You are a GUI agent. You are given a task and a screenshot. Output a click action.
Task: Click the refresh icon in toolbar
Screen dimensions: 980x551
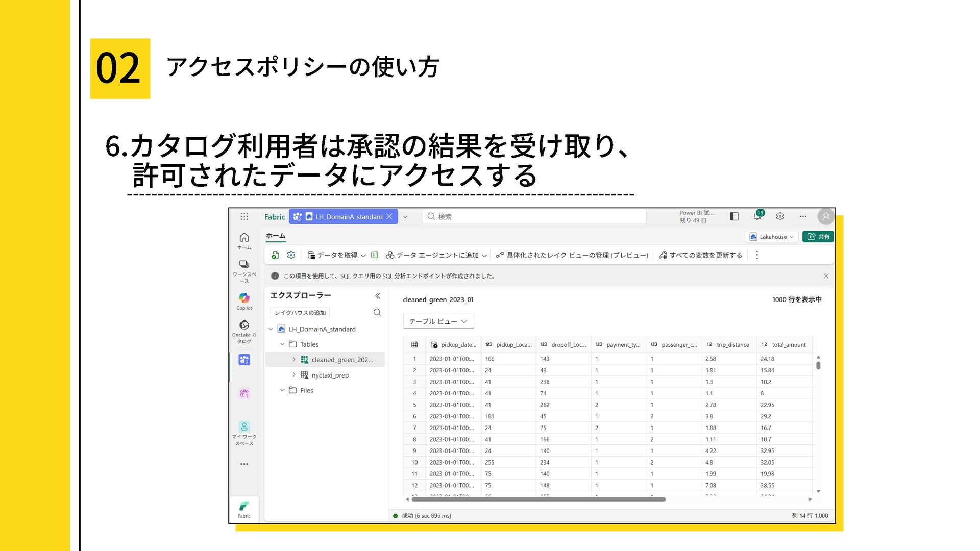click(275, 255)
